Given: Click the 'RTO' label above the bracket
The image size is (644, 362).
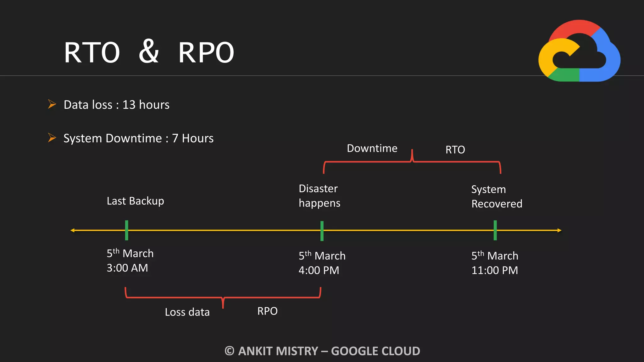Looking at the screenshot, I should pyautogui.click(x=455, y=150).
